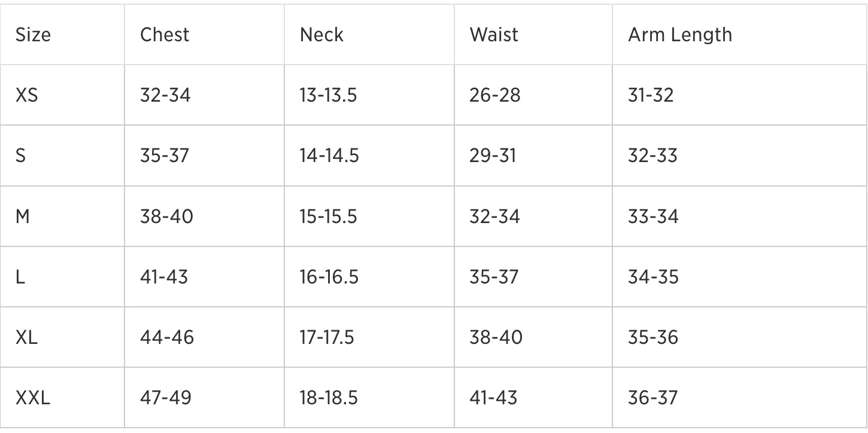Screen dimensions: 868x433
Task: Select the XXL size row label
Action: point(33,398)
